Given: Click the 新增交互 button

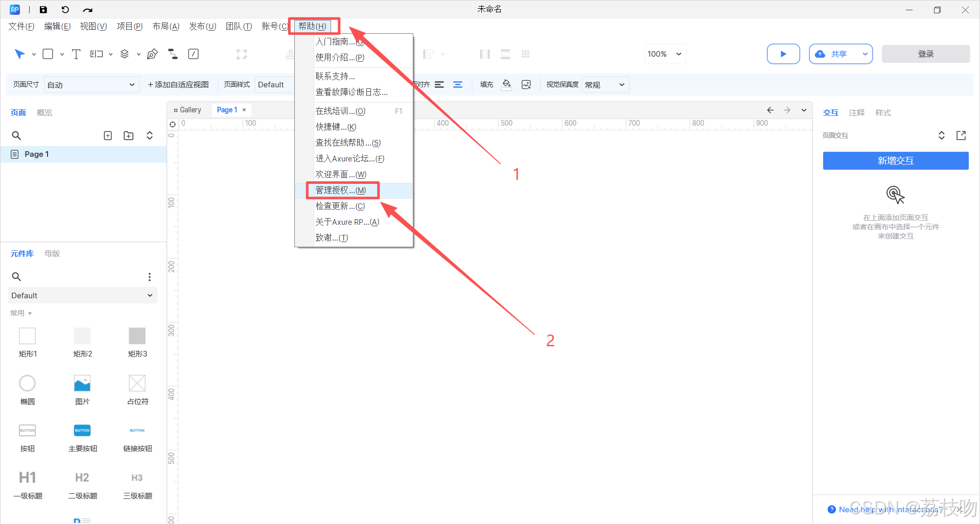Looking at the screenshot, I should 896,161.
